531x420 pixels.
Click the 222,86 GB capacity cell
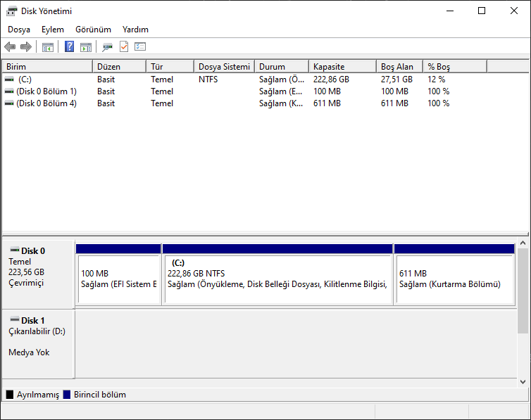point(331,79)
